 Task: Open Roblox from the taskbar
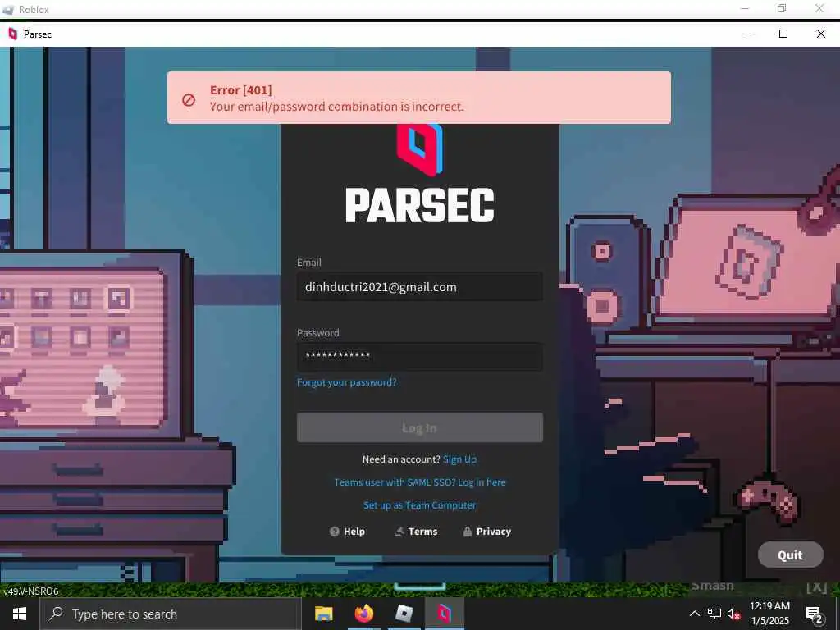404,614
